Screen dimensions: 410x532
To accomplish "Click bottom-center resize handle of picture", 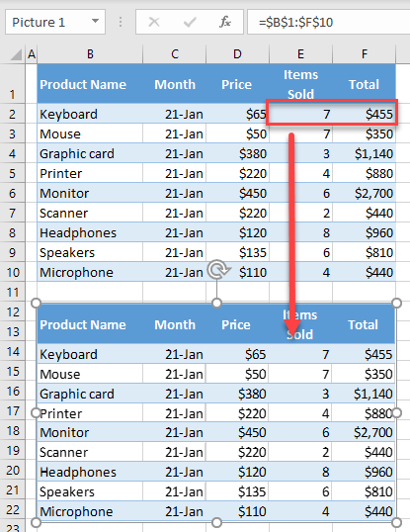I will (x=217, y=522).
